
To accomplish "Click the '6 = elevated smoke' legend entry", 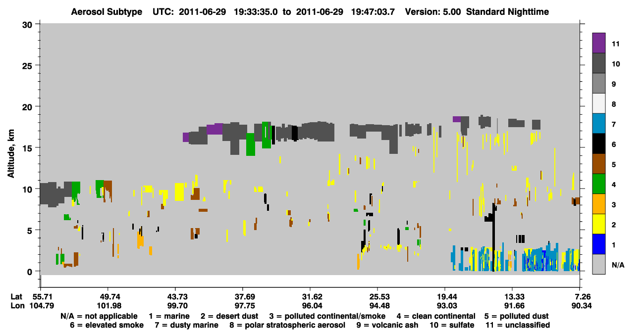I will [x=107, y=325].
